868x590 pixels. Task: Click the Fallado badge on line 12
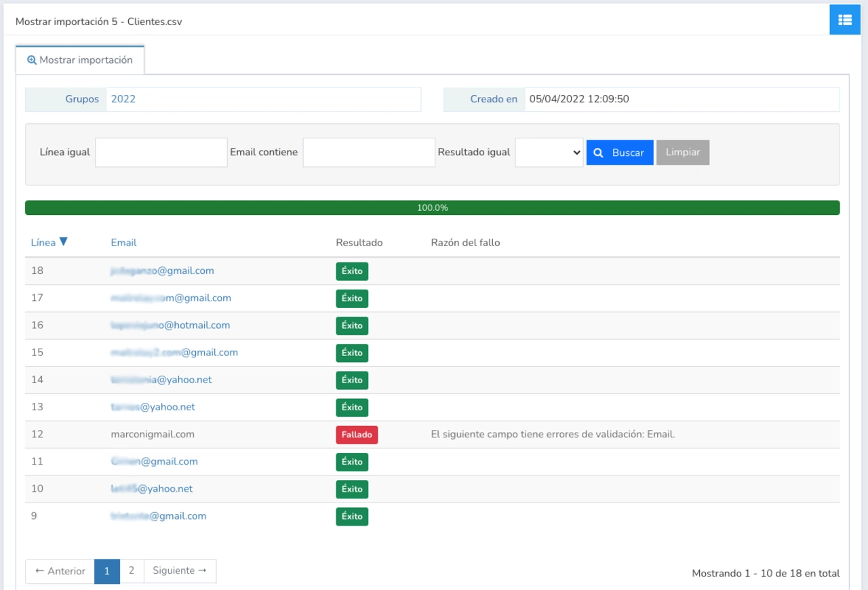tap(357, 435)
